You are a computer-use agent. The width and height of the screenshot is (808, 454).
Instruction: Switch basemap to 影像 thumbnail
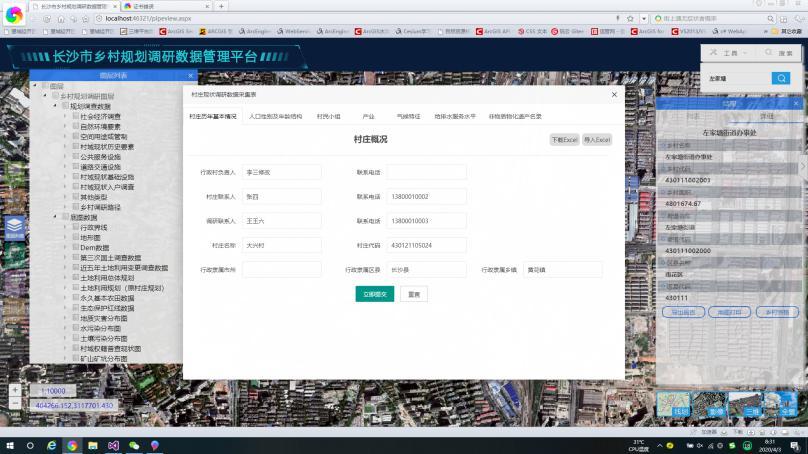(709, 404)
